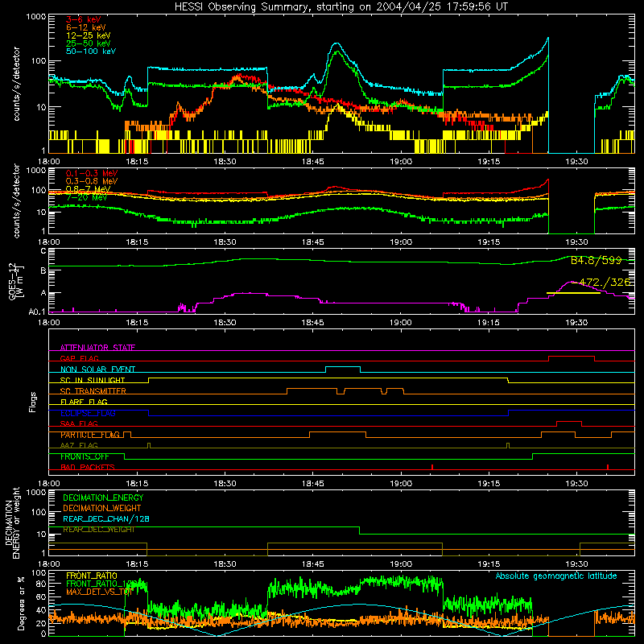644x644 pixels.
Task: Select the green 25-50 keV legend label
Action: pos(88,43)
